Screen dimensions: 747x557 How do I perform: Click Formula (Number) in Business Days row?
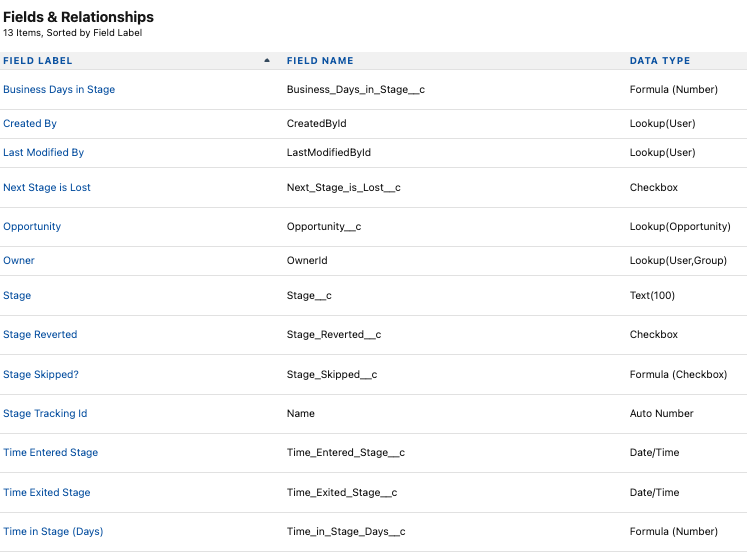pyautogui.click(x=674, y=90)
